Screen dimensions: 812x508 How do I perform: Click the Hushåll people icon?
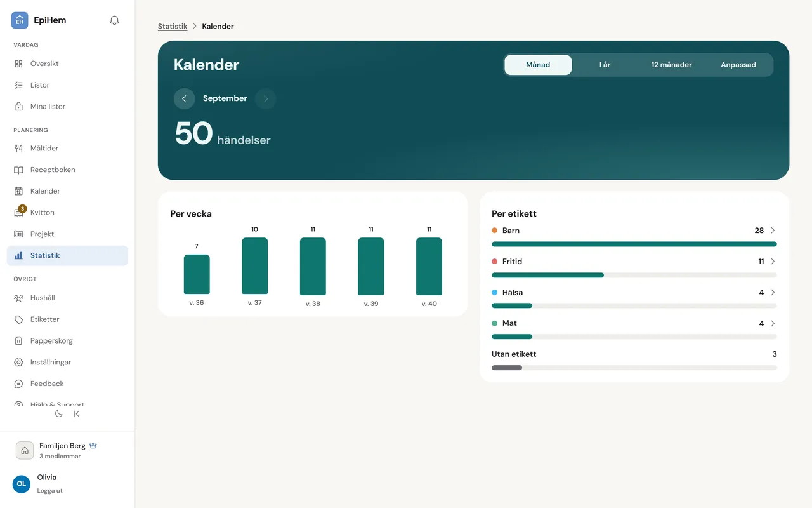(x=19, y=298)
